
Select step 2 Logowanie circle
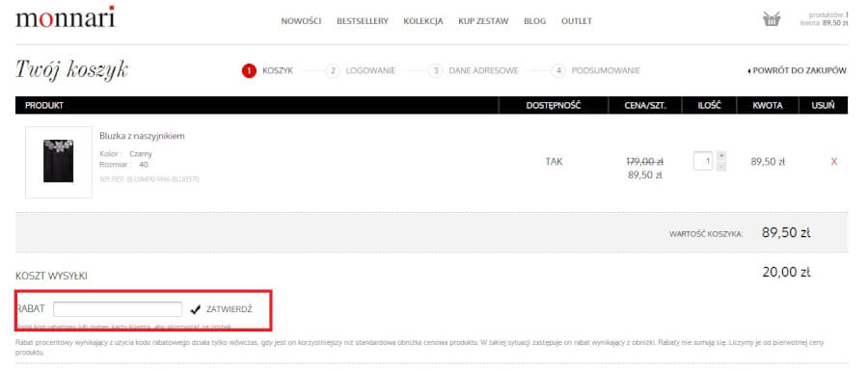332,70
